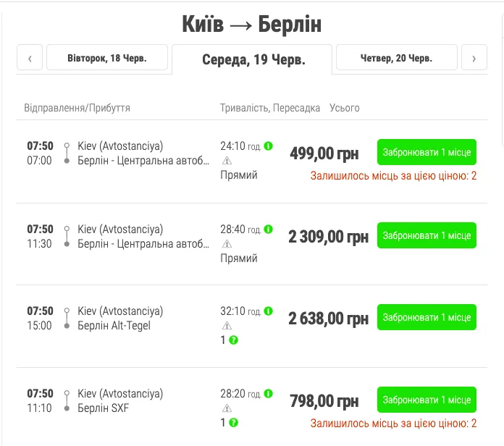504x446 pixels.
Task: Click transfer question icon for Berlin SXF trip
Action: (234, 423)
